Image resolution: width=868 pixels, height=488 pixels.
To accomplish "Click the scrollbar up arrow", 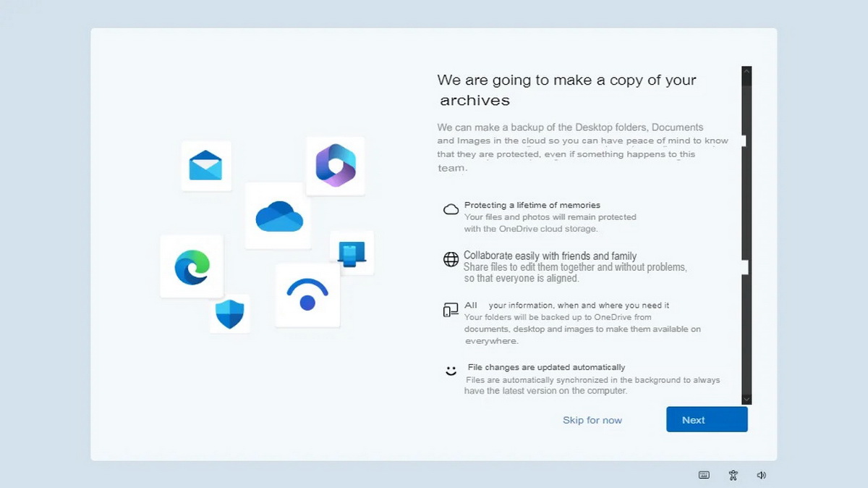I will pos(746,72).
